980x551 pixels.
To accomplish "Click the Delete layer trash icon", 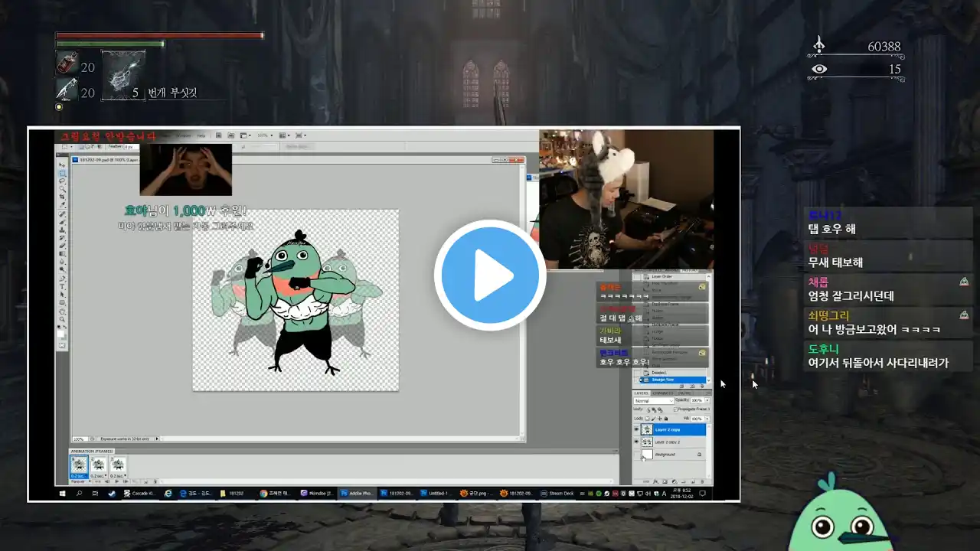I will 702,481.
